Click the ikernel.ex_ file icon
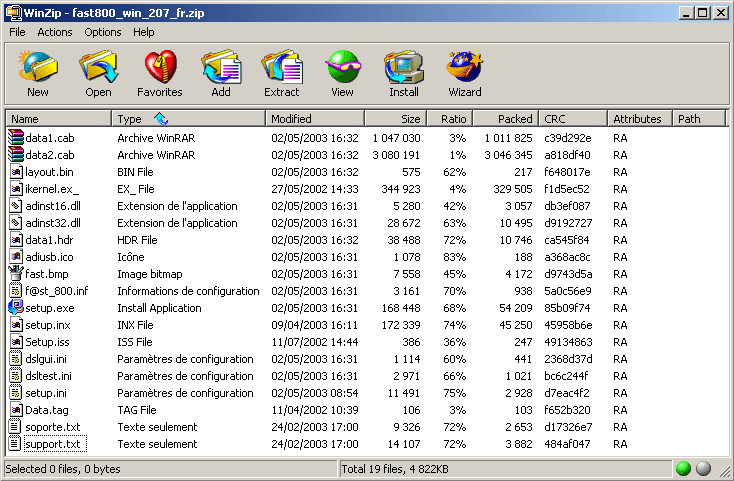Viewport: 734px width, 481px height. 16,189
